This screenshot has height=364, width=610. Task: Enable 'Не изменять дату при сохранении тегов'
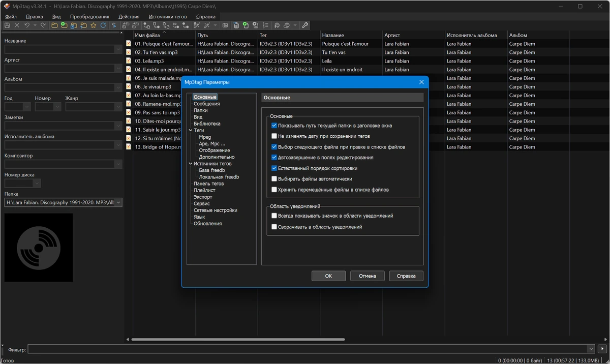coord(274,136)
